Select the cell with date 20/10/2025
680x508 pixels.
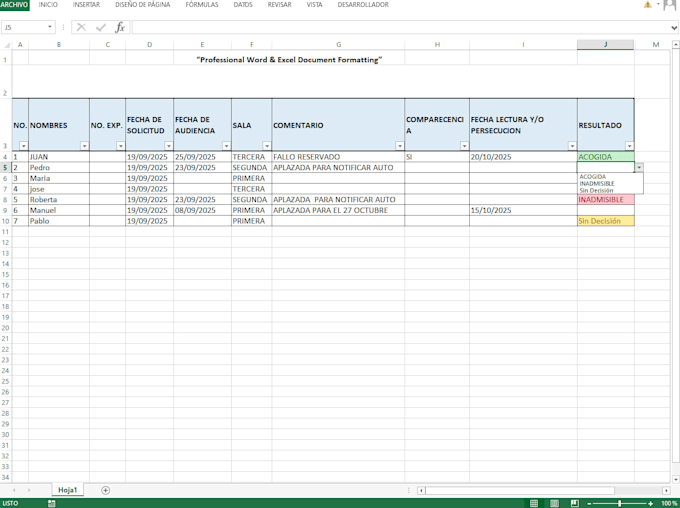click(523, 157)
